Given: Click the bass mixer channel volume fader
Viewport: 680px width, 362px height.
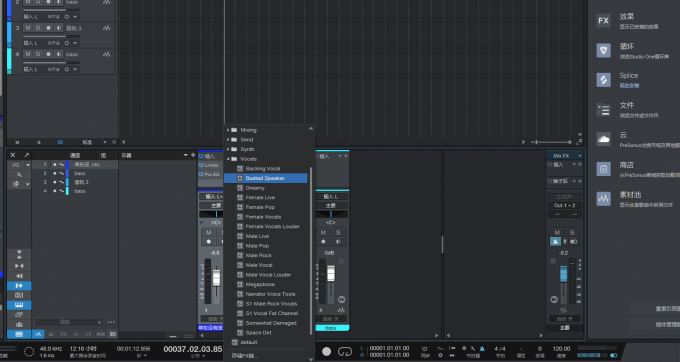Looking at the screenshot, I should tap(331, 274).
